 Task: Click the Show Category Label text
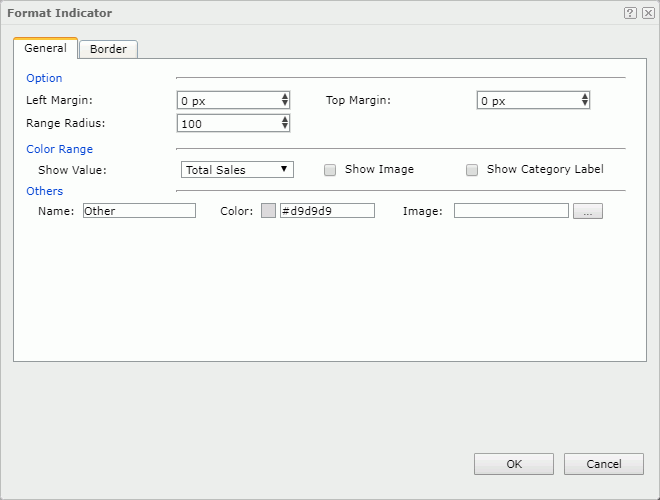(x=545, y=169)
